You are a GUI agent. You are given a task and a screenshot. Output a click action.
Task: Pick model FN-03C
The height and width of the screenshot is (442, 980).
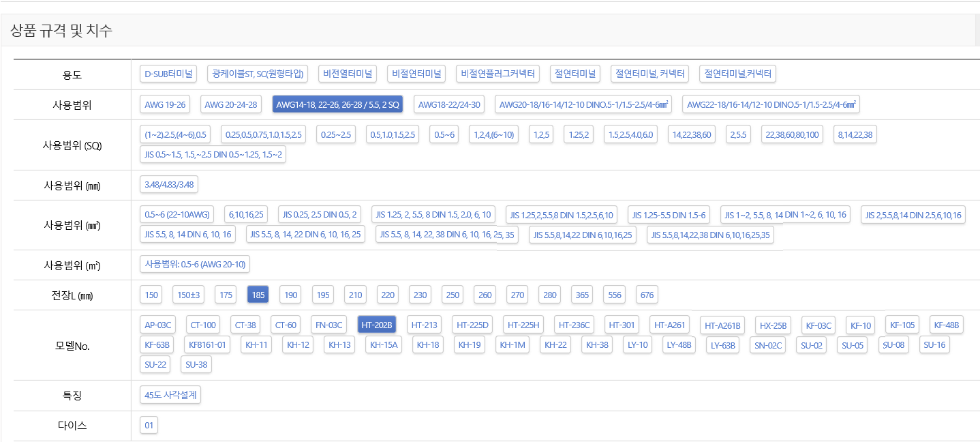click(329, 325)
